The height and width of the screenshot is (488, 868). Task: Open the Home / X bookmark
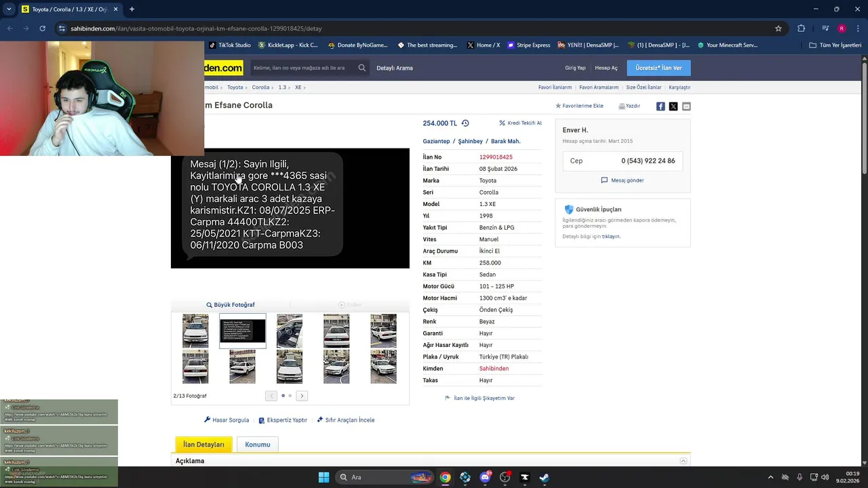click(484, 45)
